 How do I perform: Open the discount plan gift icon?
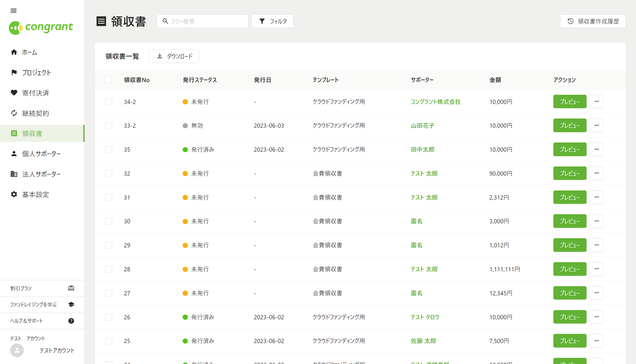point(71,288)
